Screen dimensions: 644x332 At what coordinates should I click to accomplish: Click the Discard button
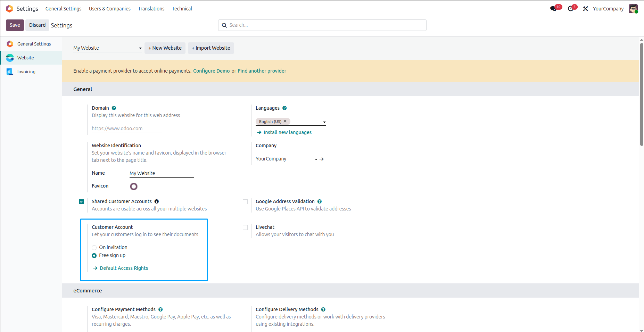[37, 25]
